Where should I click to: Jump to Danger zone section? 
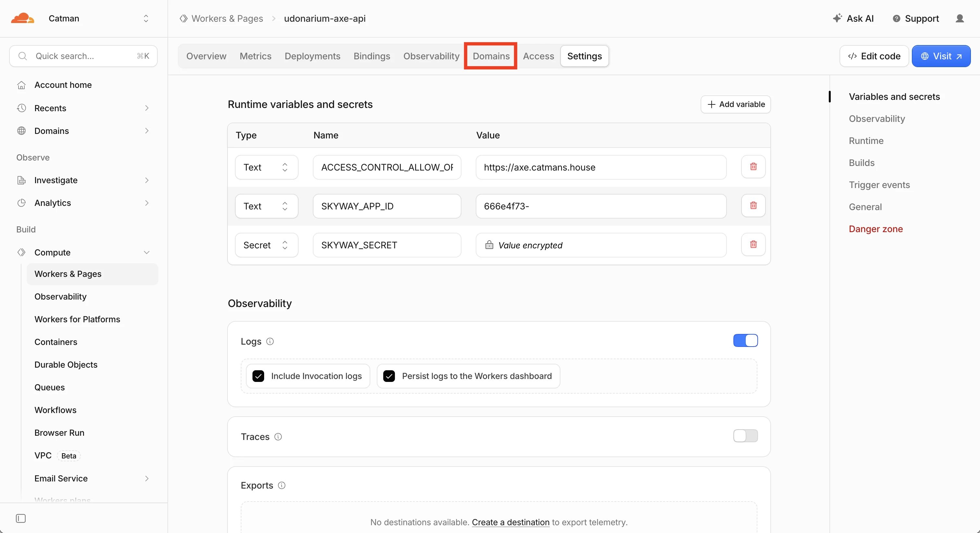(876, 229)
